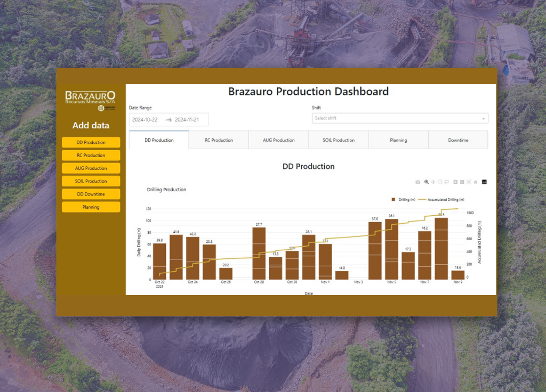Reset axes with the home icon
This screenshot has height=392, width=546.
(x=475, y=182)
